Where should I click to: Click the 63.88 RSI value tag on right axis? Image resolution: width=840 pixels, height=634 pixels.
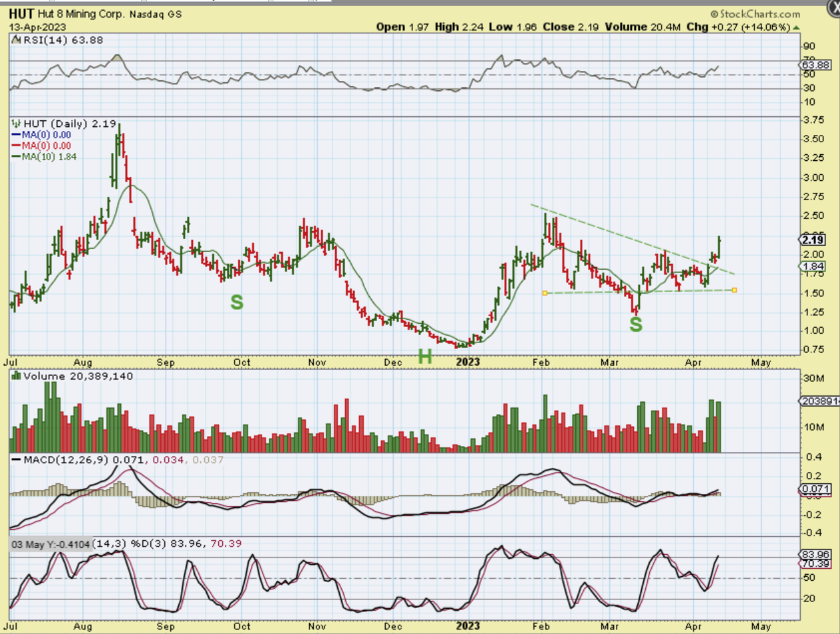(x=816, y=65)
